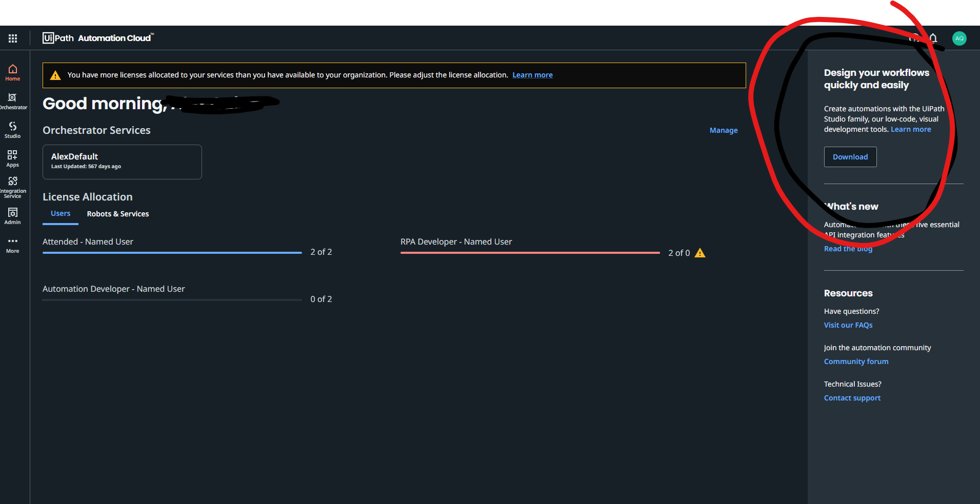Show More sidebar options
Image resolution: width=980 pixels, height=504 pixels.
tap(13, 245)
